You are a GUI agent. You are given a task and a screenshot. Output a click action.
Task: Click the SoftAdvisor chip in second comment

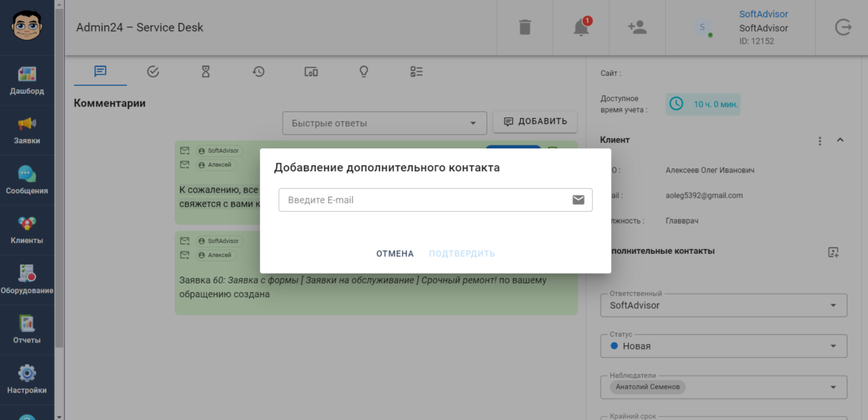tap(219, 241)
